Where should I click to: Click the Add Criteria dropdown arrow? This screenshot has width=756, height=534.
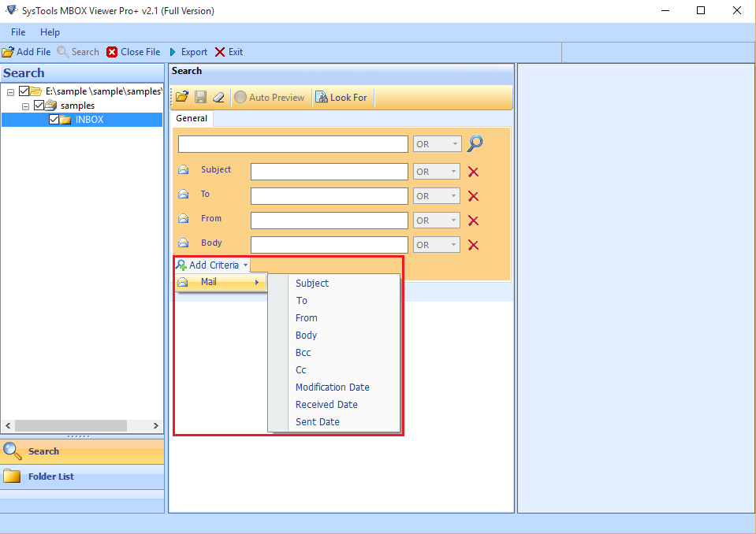(245, 265)
